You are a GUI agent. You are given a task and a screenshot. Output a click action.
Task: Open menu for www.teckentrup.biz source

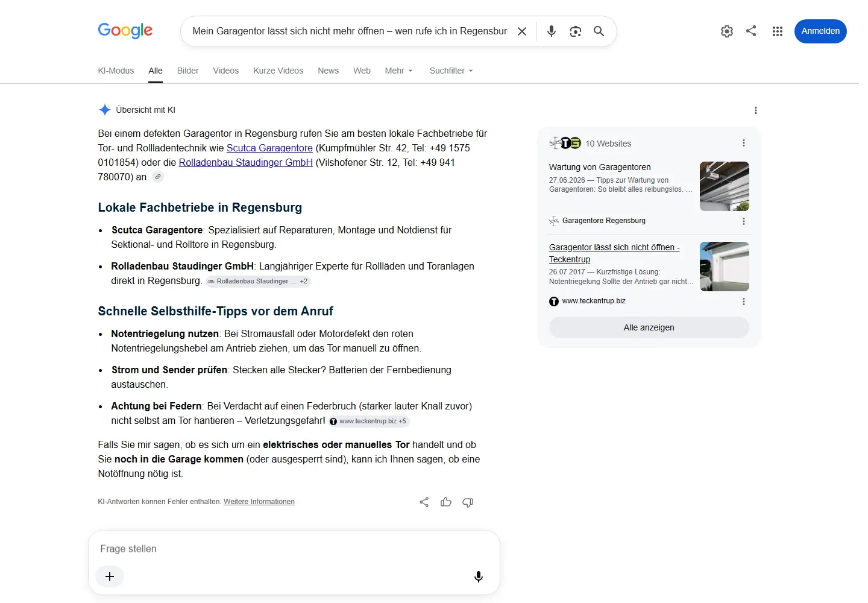coord(744,301)
